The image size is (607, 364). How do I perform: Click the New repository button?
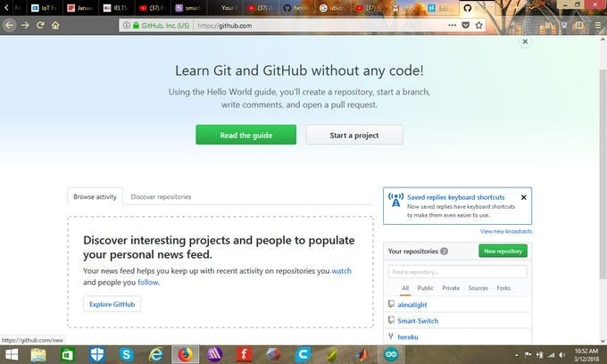click(503, 251)
